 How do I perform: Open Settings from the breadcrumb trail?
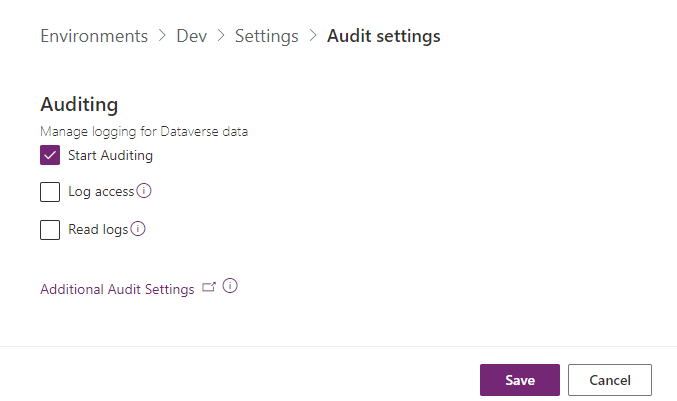pyautogui.click(x=266, y=36)
